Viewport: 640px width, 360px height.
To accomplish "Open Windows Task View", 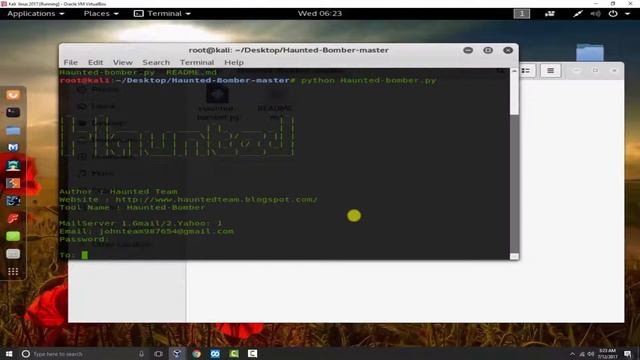I will [158, 353].
